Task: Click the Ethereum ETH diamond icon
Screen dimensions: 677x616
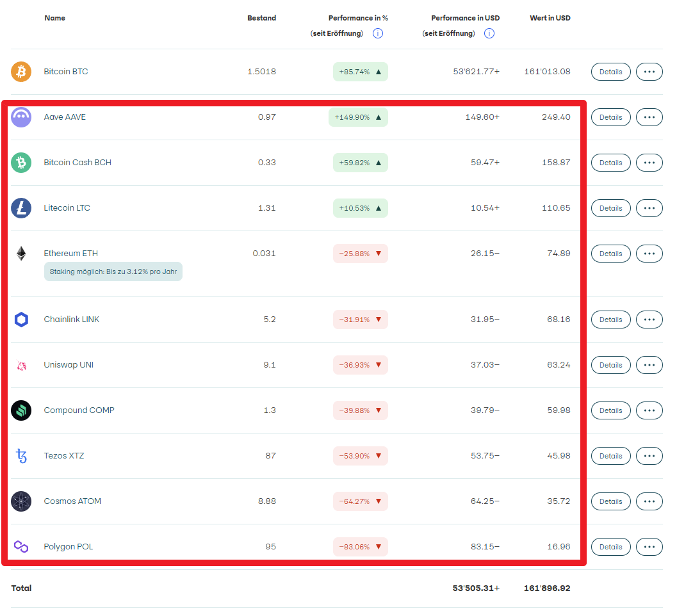Action: 21,254
